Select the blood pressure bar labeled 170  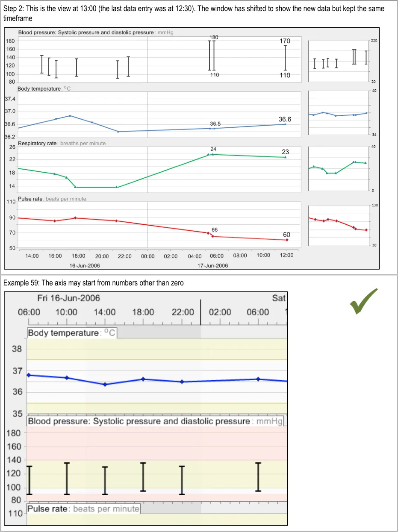tap(285, 58)
